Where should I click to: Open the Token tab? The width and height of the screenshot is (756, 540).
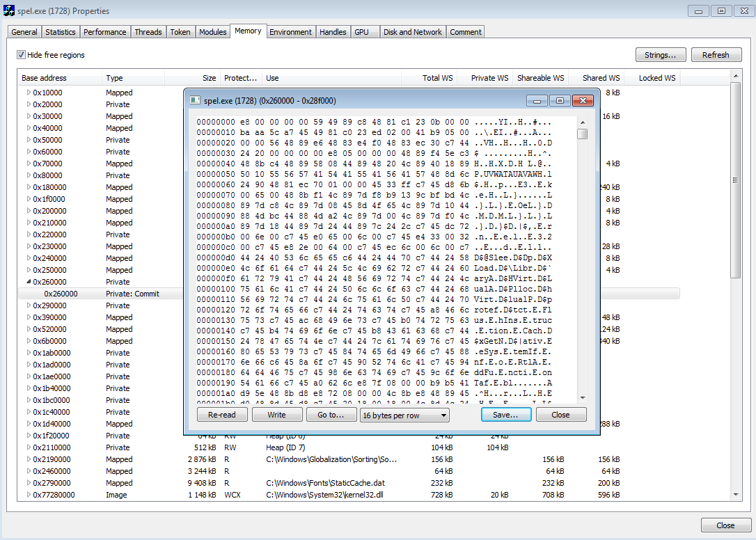pos(180,32)
